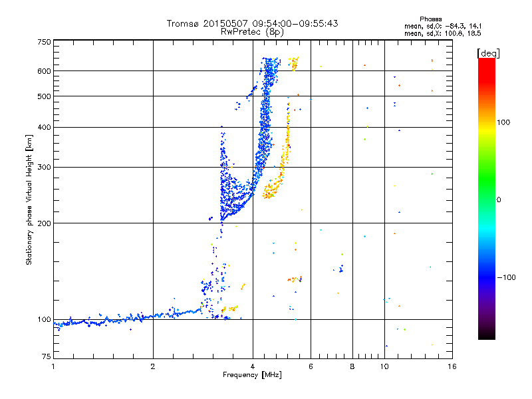Click y-axis tick label 600
The image size is (532, 399).
44,71
